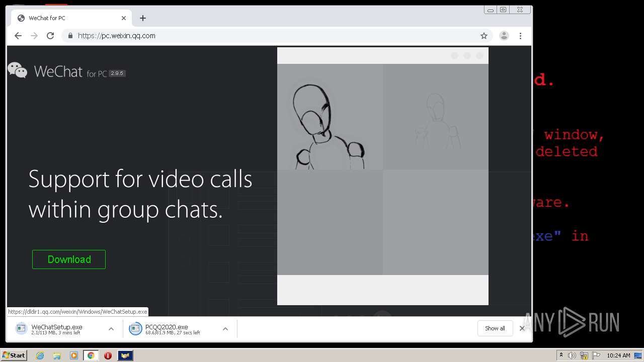View site info via the padlock icon
644x362 pixels.
(70, 36)
